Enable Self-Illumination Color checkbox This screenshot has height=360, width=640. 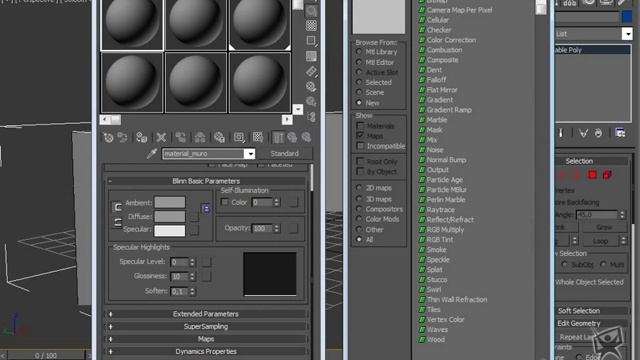(224, 202)
